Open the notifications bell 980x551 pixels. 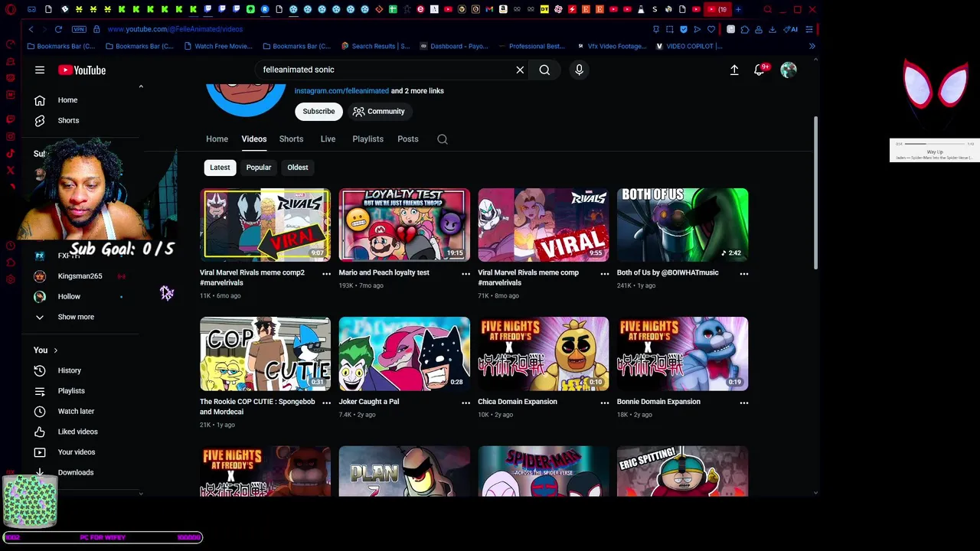pos(759,70)
